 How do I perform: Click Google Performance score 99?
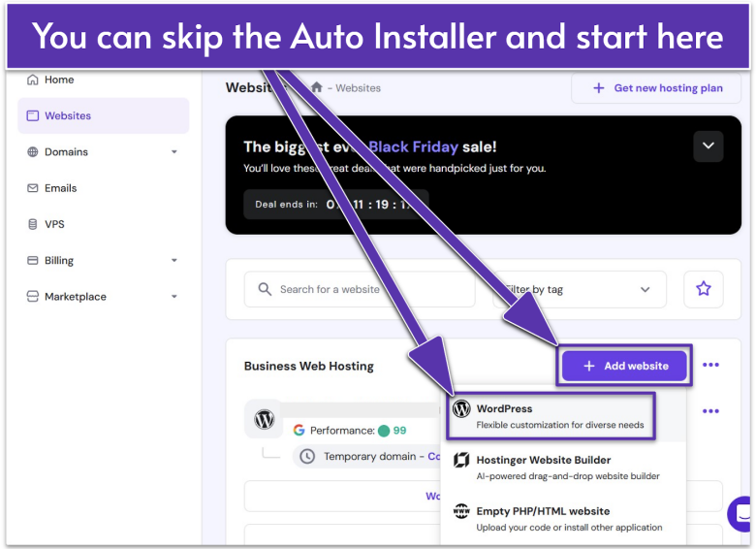pyautogui.click(x=399, y=431)
